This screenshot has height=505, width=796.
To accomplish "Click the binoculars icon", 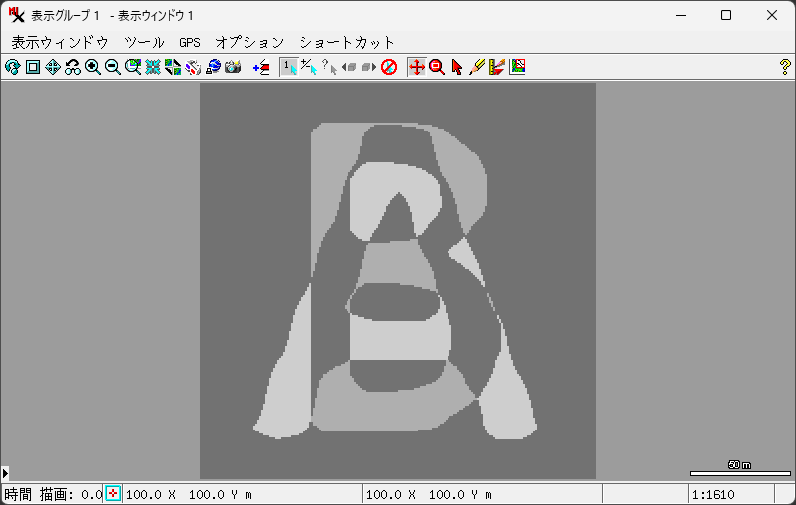I will pos(73,67).
